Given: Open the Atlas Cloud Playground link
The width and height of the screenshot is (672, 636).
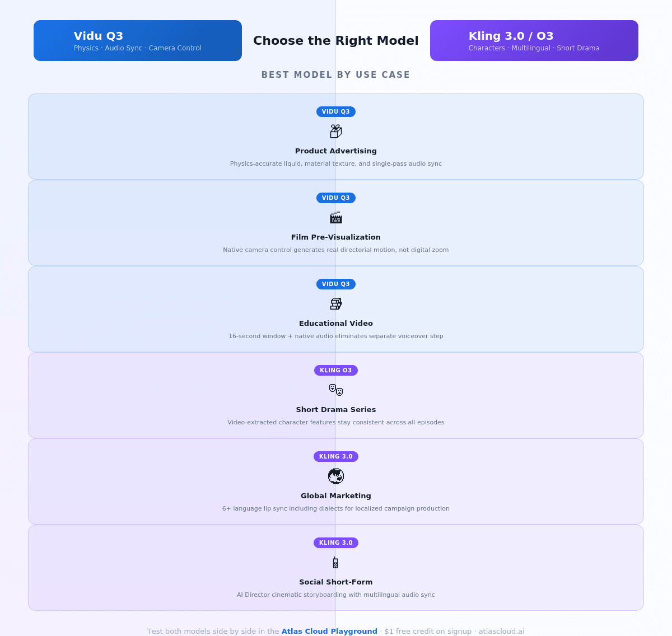Looking at the screenshot, I should point(329,631).
